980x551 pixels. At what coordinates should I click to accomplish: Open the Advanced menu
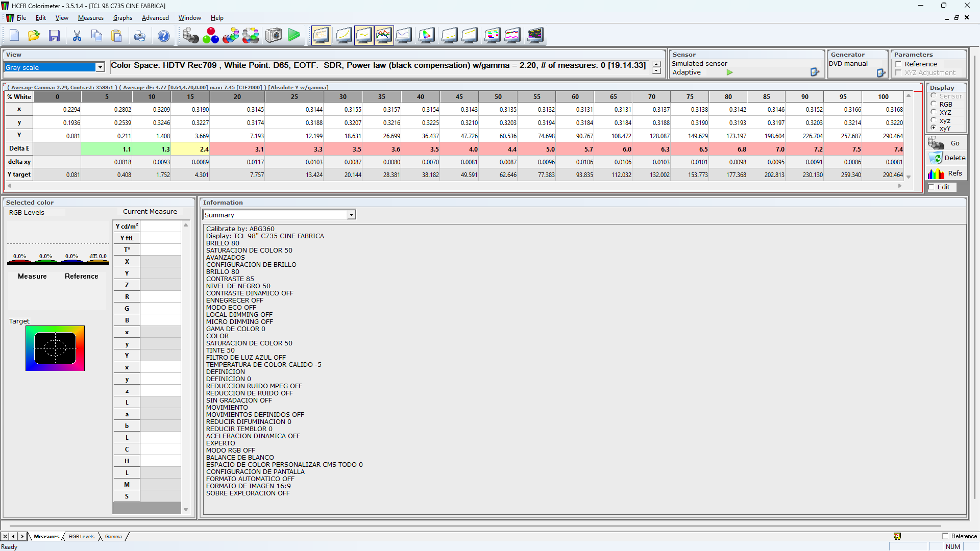pos(155,18)
